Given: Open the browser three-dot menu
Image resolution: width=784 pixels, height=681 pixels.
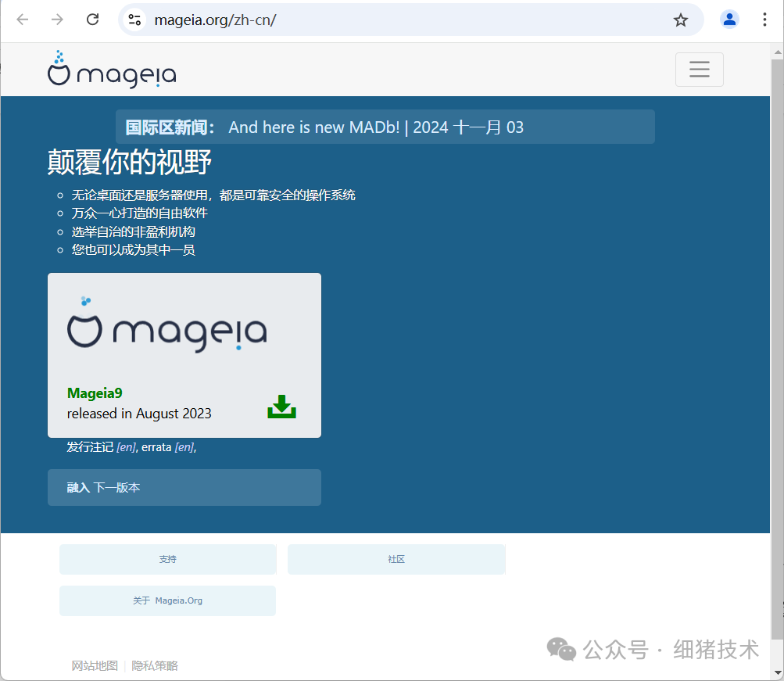Looking at the screenshot, I should (x=764, y=20).
